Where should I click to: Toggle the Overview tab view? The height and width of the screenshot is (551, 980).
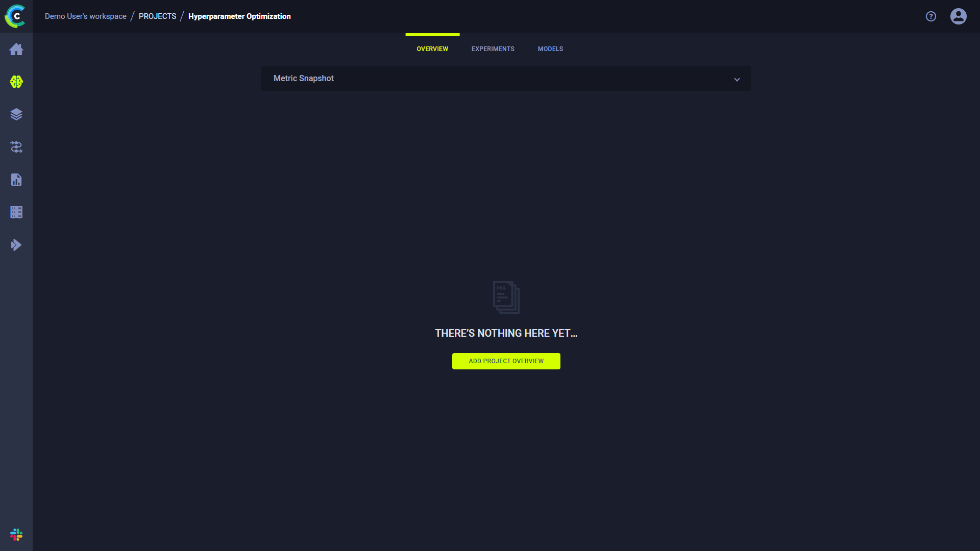click(432, 48)
